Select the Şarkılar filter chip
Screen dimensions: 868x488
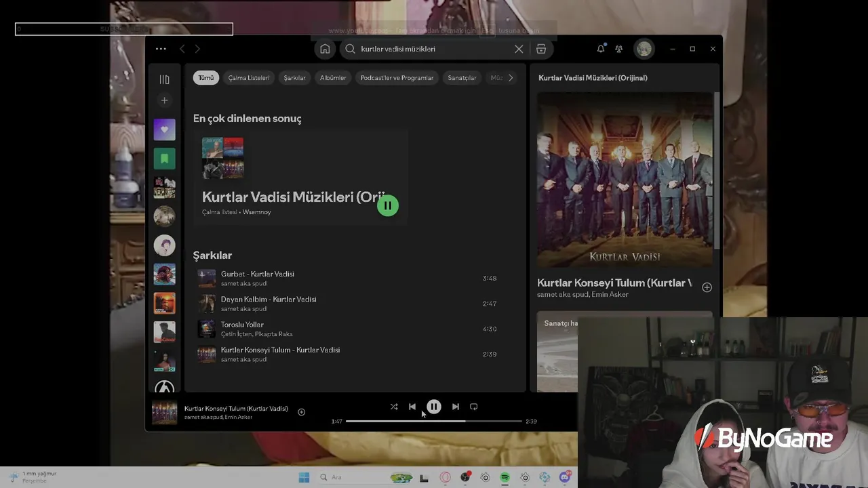[294, 77]
